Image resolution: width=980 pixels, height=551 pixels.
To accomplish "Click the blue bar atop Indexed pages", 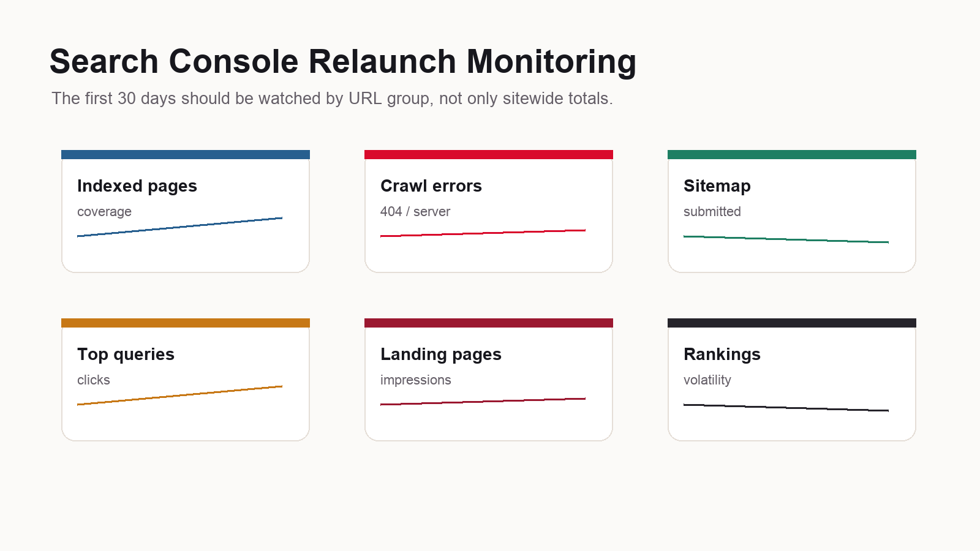I will (186, 154).
